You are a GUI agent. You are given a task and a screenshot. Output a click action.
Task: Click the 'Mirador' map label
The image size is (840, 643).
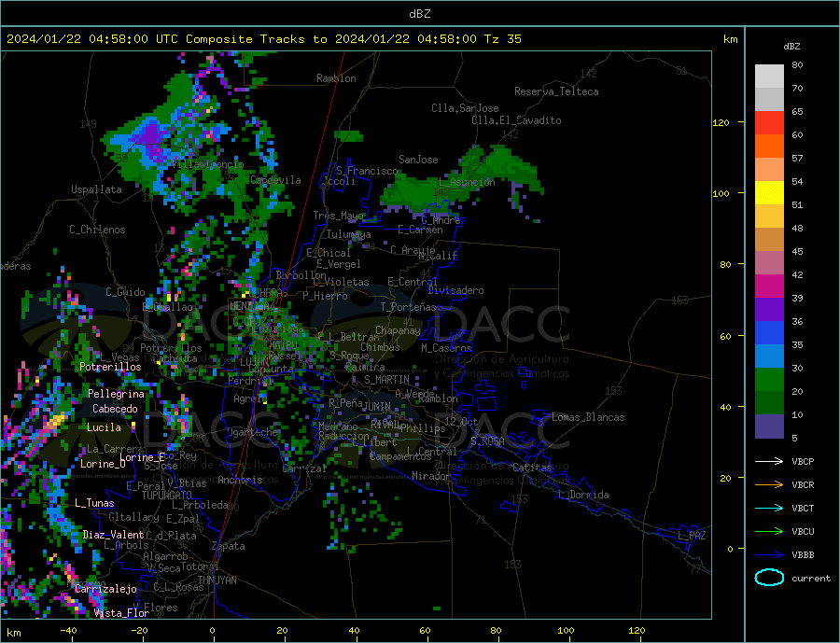[431, 476]
